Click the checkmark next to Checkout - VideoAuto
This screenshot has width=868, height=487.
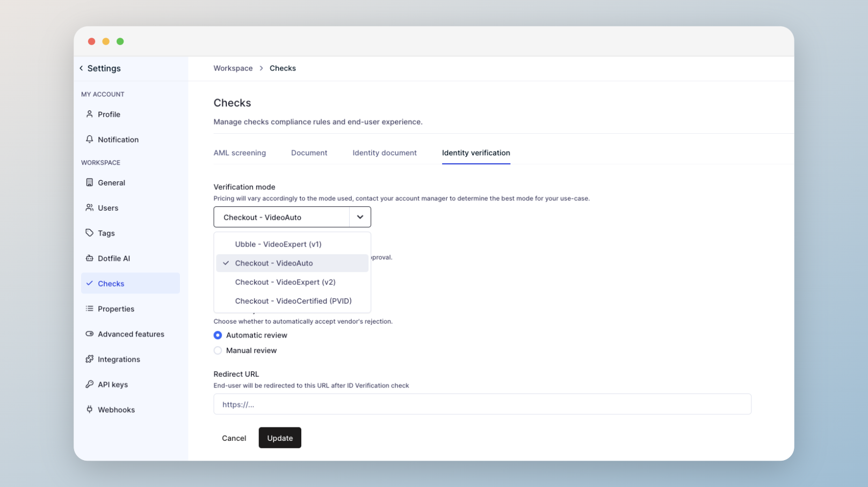(x=226, y=263)
